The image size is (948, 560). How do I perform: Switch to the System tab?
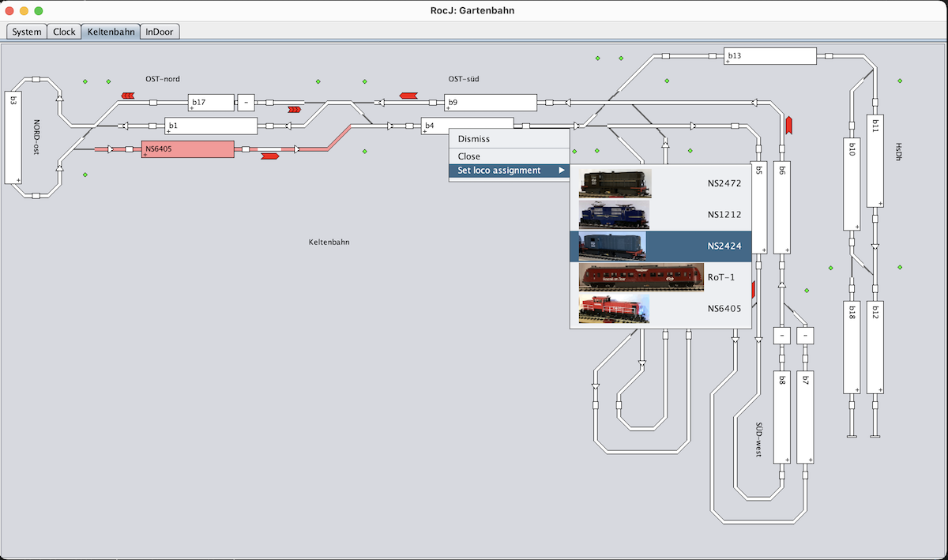click(27, 32)
